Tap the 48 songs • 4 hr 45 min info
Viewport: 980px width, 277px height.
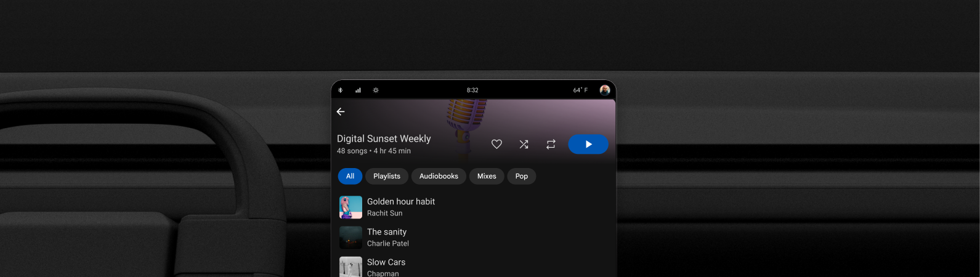point(374,151)
